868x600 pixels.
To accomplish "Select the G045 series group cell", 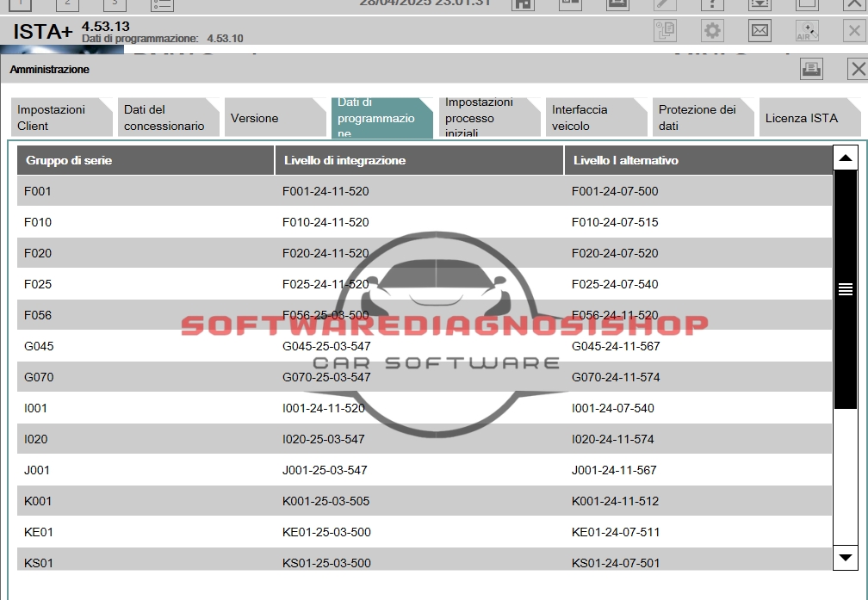I will coord(39,346).
